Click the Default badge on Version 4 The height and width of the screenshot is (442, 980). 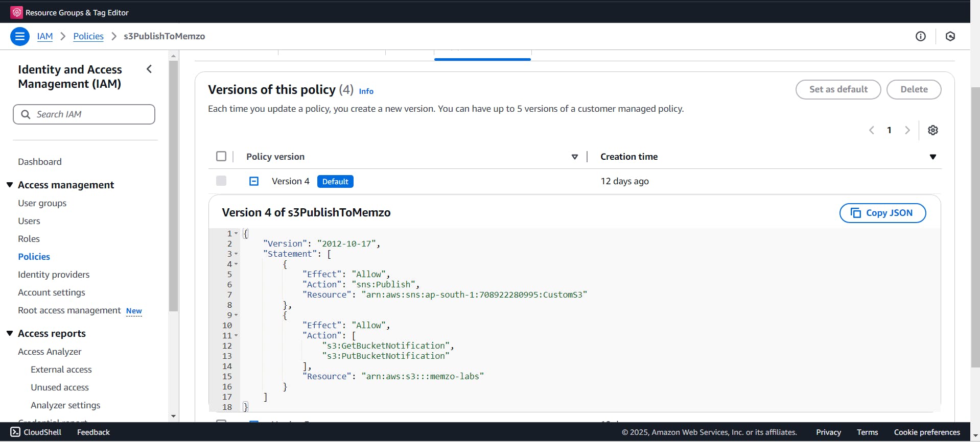(335, 181)
